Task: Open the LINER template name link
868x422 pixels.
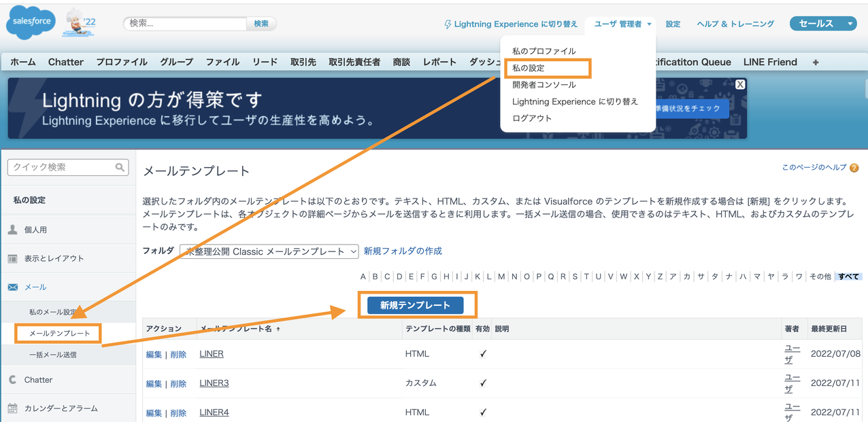Action: click(212, 354)
